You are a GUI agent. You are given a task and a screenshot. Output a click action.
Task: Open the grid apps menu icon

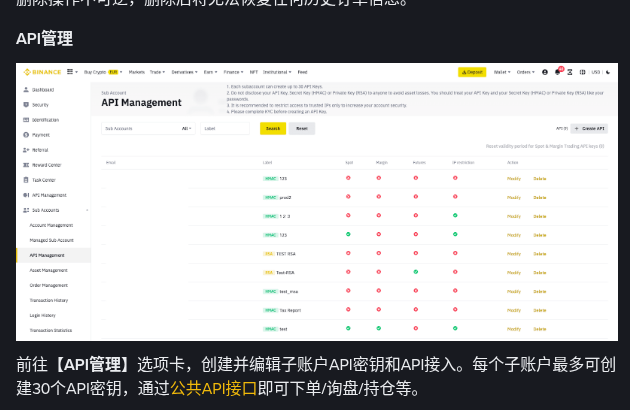70,72
